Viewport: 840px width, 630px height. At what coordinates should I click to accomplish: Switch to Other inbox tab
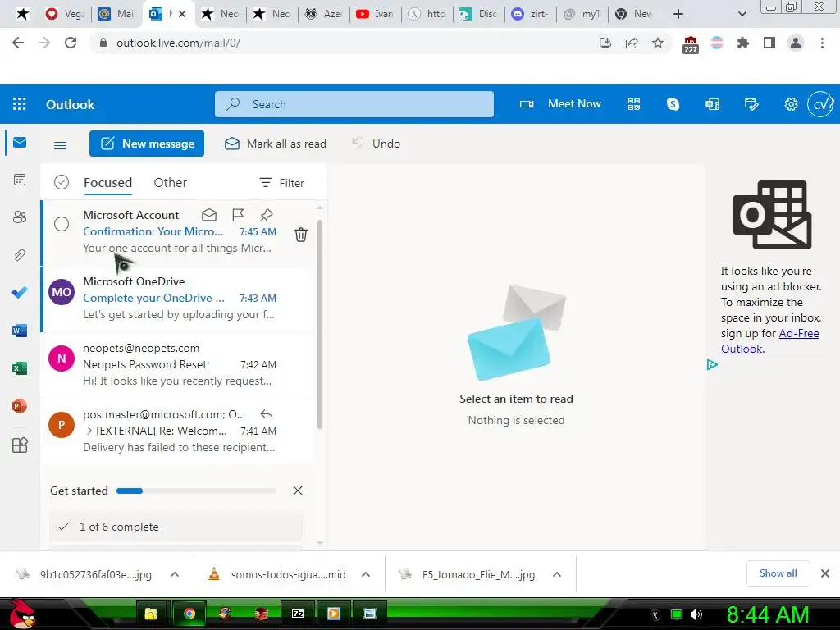click(171, 183)
